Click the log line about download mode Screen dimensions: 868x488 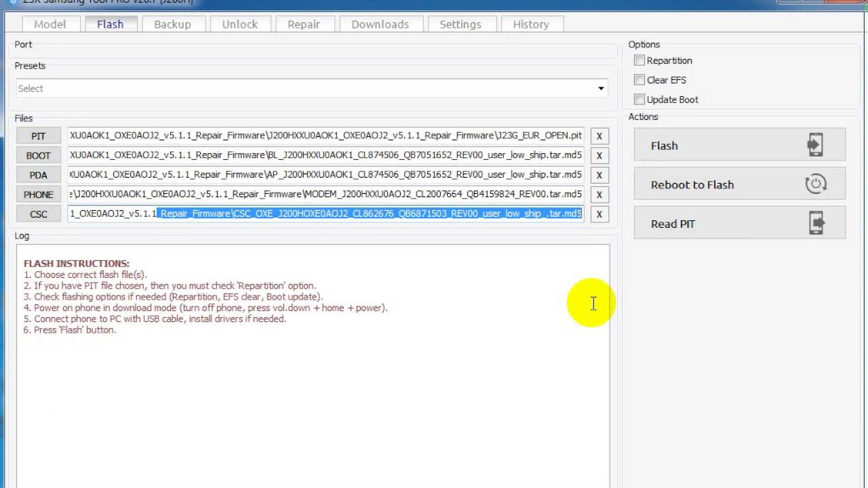coord(205,308)
